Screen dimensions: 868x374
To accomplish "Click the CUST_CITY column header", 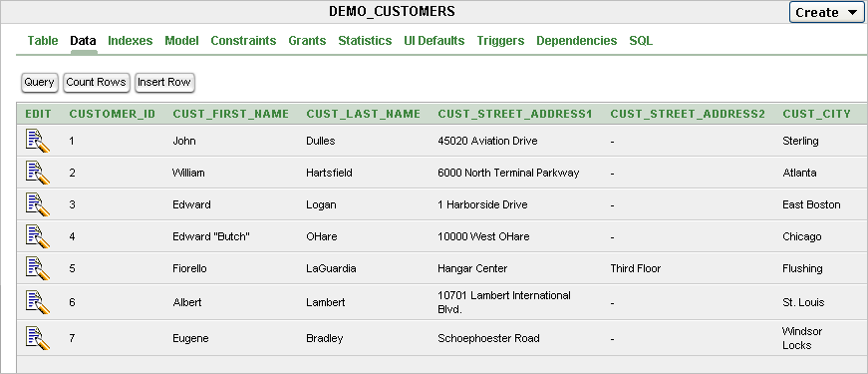I will pos(816,114).
